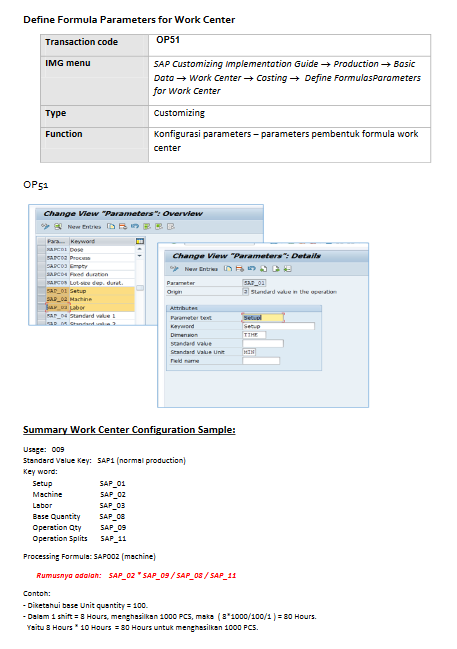
Task: Click the highlighted Labor keyword cell
Action: pyautogui.click(x=102, y=308)
